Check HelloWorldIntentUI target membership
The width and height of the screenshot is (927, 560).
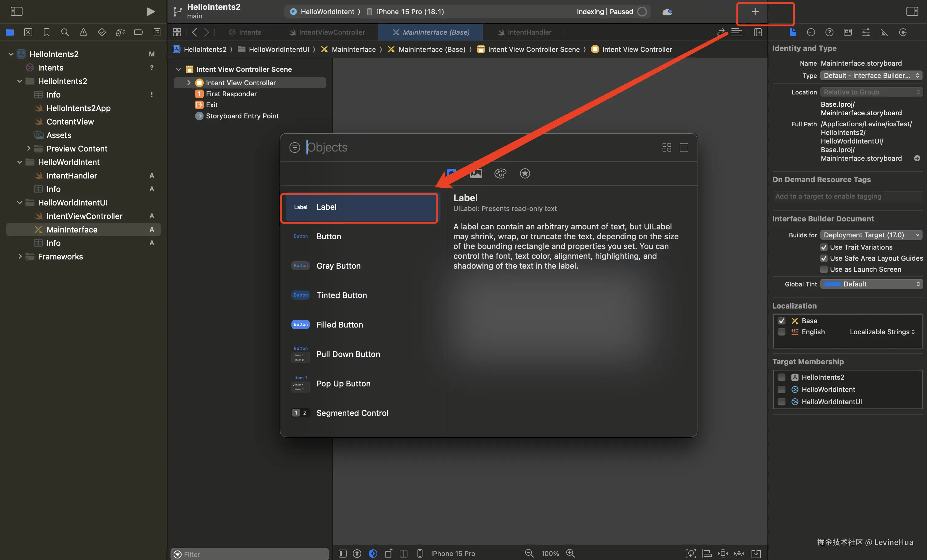click(x=781, y=402)
